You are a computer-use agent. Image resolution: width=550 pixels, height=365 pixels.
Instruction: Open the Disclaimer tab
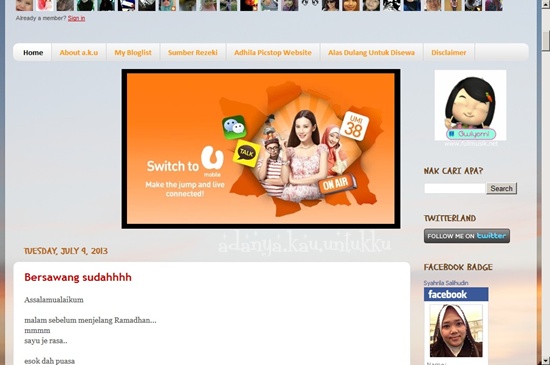[449, 53]
